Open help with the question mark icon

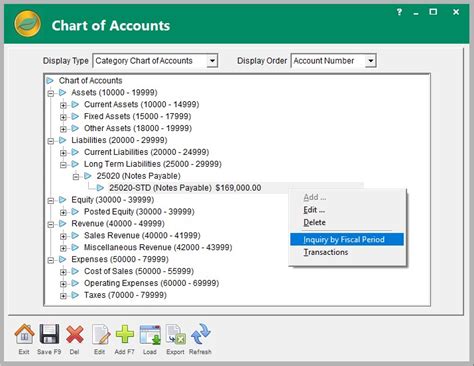(399, 12)
